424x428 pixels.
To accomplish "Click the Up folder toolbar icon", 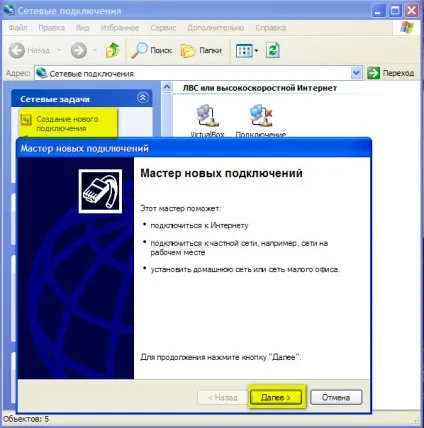I will tap(113, 51).
